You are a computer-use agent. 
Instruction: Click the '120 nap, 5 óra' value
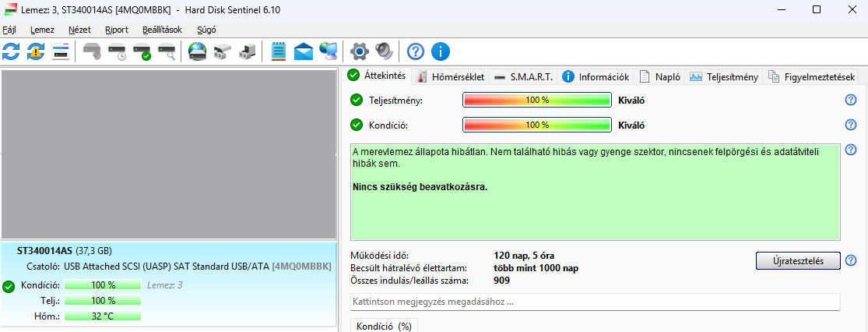pos(524,256)
